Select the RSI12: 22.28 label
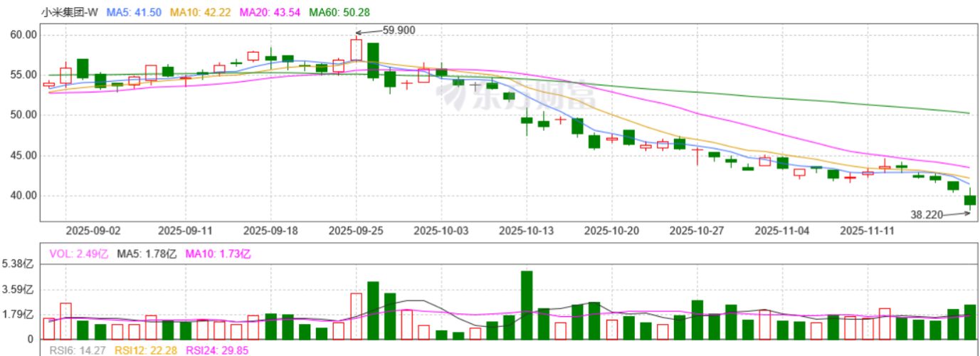 click(x=148, y=350)
